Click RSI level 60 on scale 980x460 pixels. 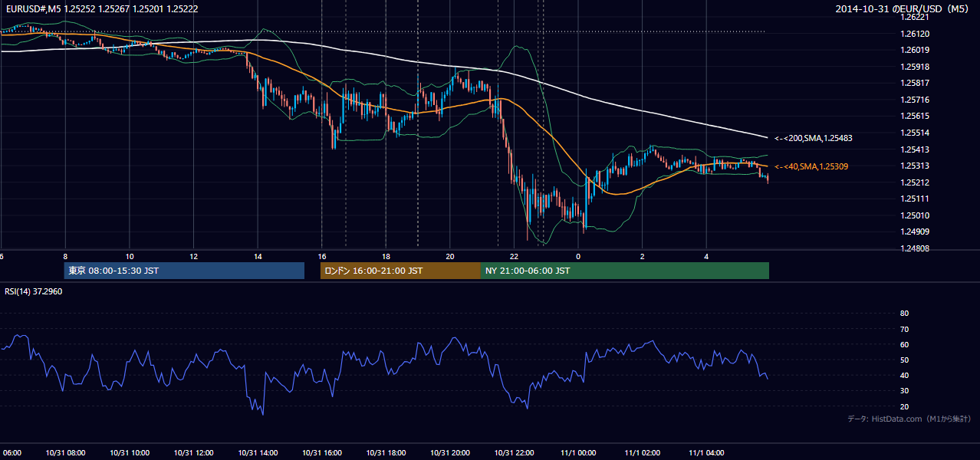[904, 344]
